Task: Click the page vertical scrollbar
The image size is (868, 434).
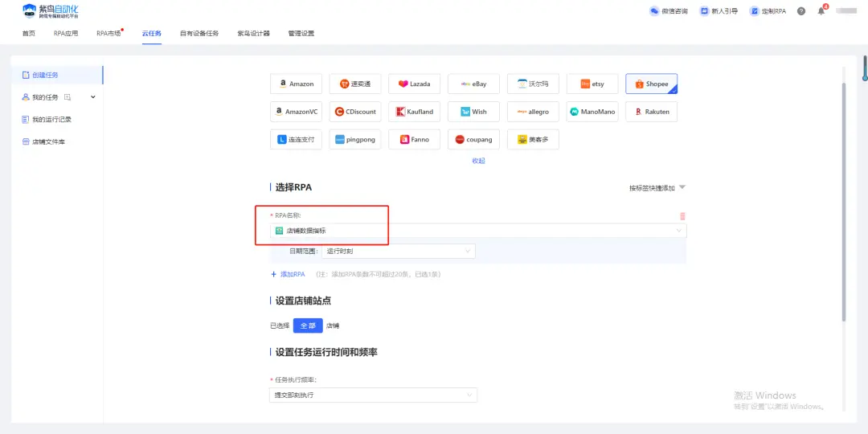Action: (843, 201)
